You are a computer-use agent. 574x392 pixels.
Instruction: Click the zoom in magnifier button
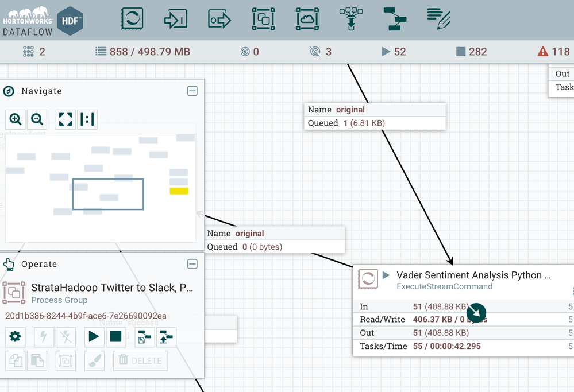click(x=16, y=119)
